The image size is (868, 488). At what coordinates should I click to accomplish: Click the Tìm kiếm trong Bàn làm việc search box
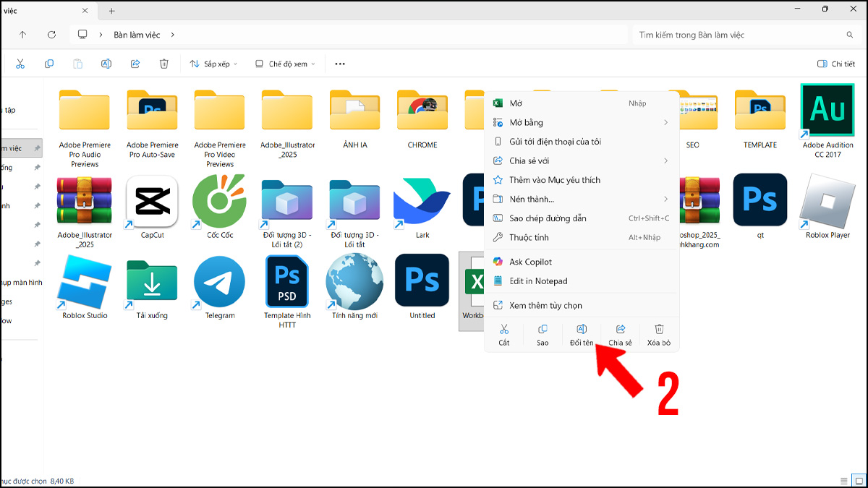[746, 35]
